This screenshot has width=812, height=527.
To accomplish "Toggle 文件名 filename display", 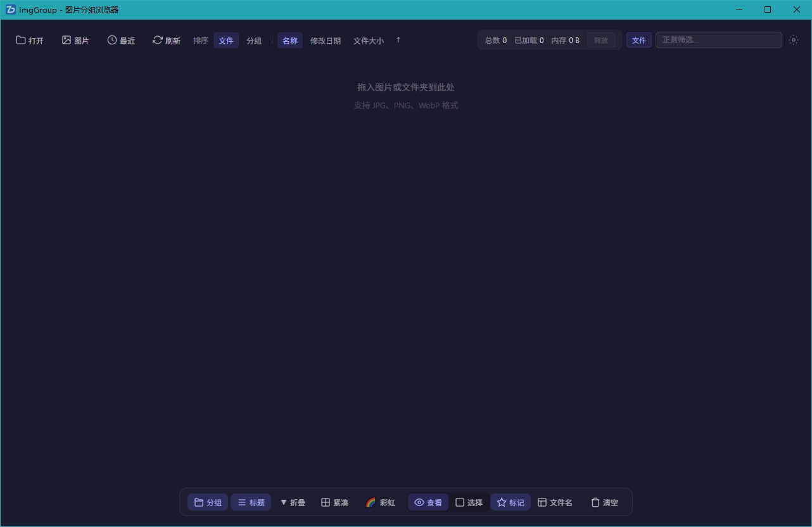I will 555,502.
